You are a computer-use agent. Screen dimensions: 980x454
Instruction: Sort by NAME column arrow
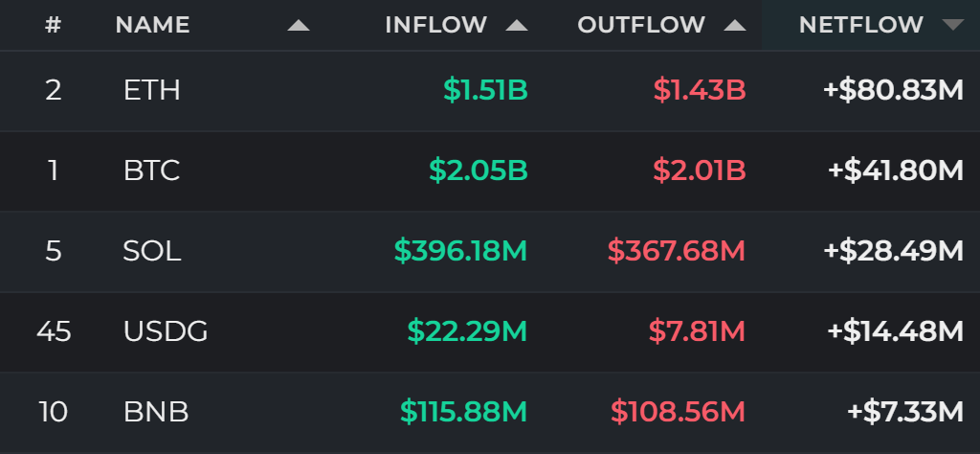(x=299, y=26)
